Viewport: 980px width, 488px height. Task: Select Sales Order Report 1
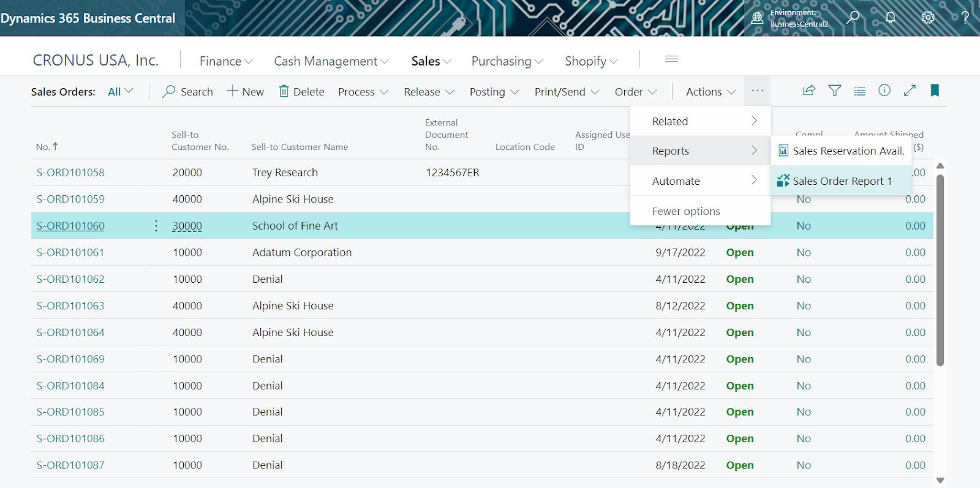841,181
